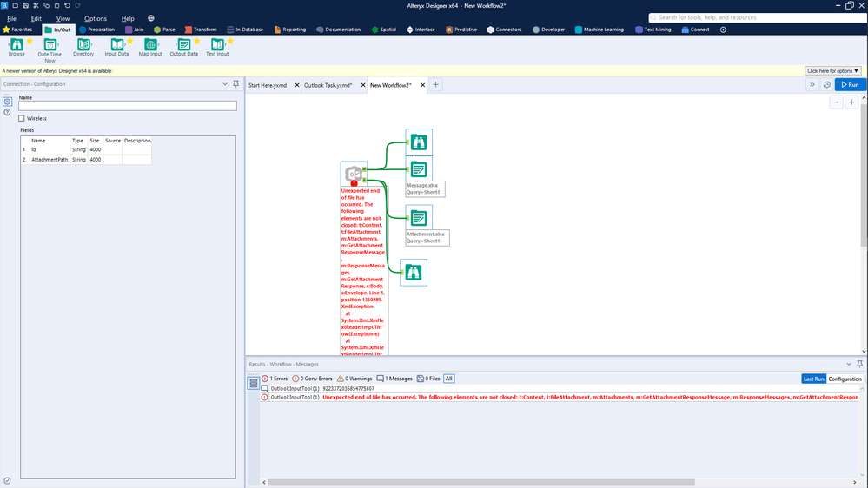Click the undo icon

[x=67, y=5]
